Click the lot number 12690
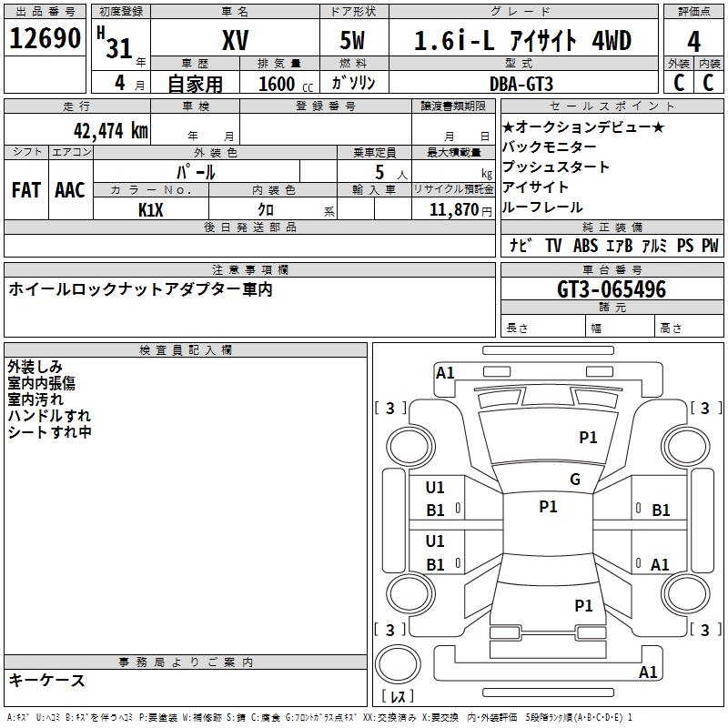Screen dimensions: 728x728 pyautogui.click(x=45, y=38)
